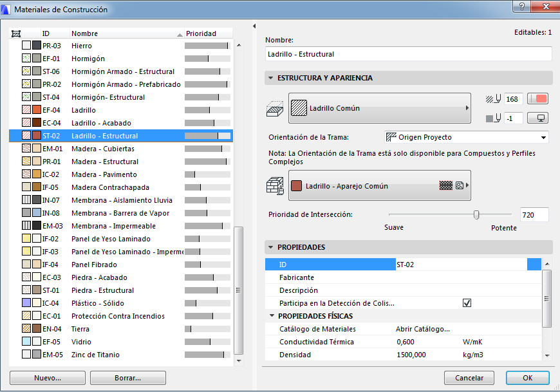The width and height of the screenshot is (560, 392).
Task: Click the Vidrio fill pattern icon
Action: click(26, 341)
